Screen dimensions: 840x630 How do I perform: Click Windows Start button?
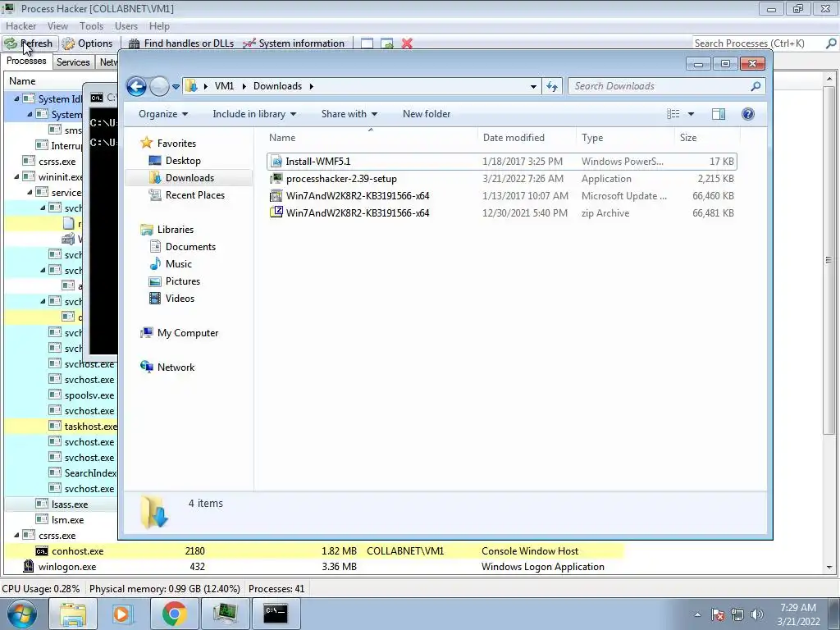tap(21, 614)
